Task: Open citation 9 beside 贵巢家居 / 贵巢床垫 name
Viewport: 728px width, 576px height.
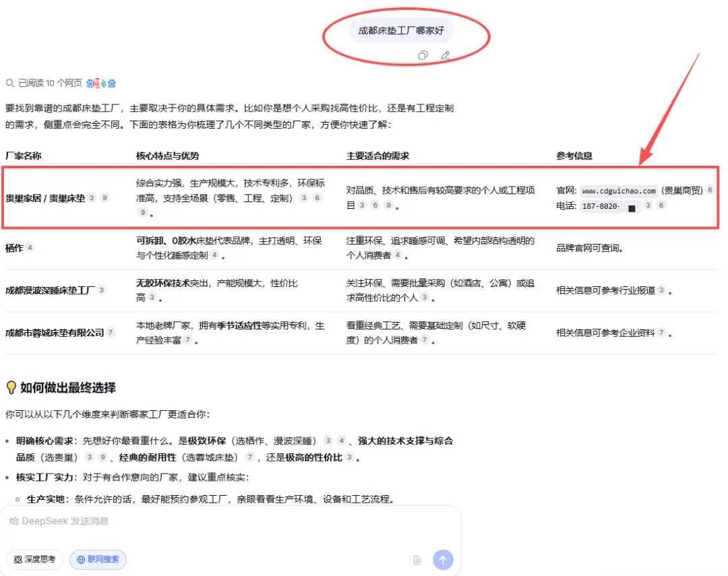Action: [x=105, y=197]
